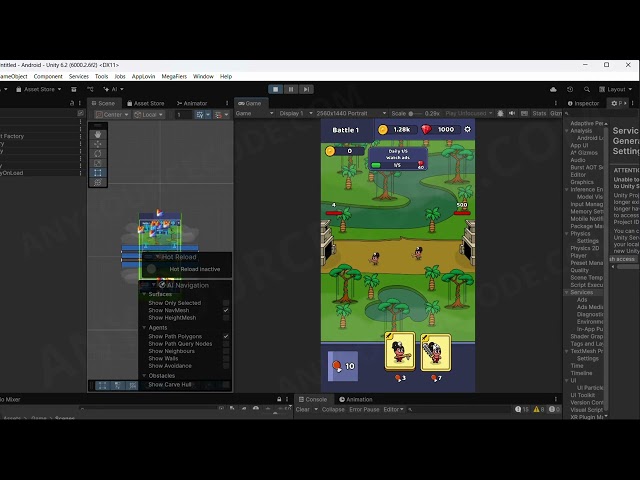Viewport: 640px width, 480px height.
Task: Select the Rotate tool in Scene
Action: coord(98,153)
